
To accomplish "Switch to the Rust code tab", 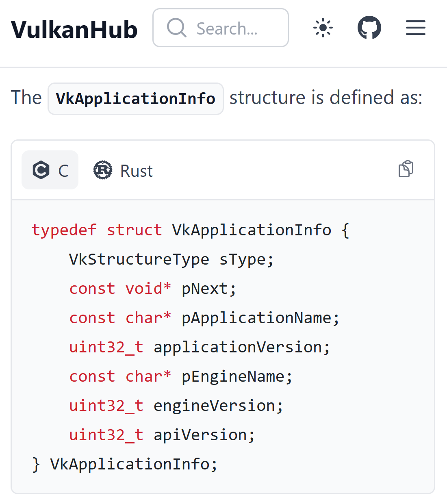I will pyautogui.click(x=123, y=170).
